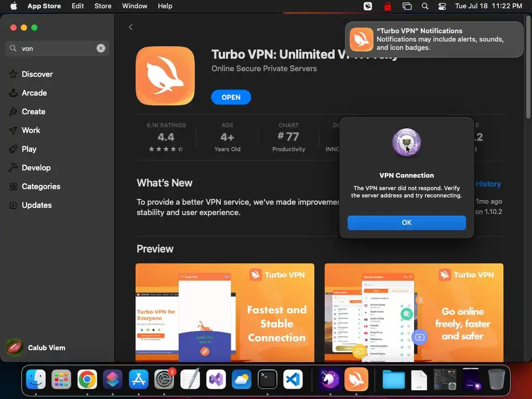Click the Turbo VPN Notifications banner
The width and height of the screenshot is (532, 399).
(434, 39)
